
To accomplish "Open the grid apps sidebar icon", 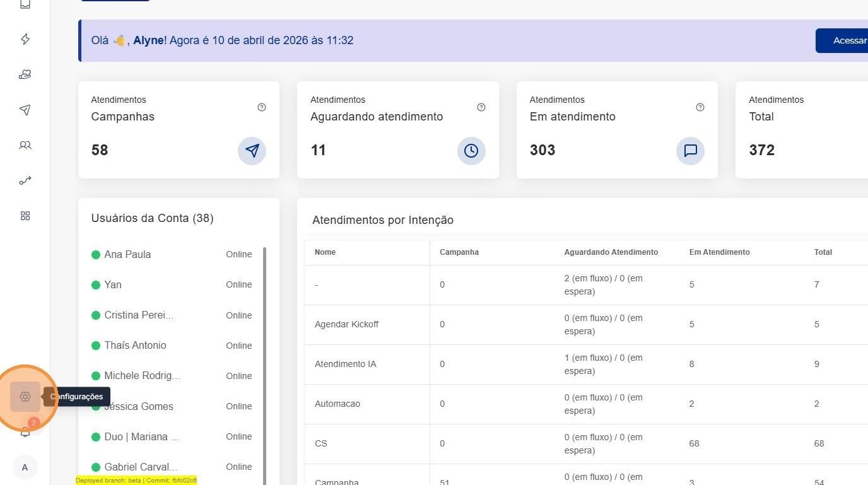I will 25,216.
